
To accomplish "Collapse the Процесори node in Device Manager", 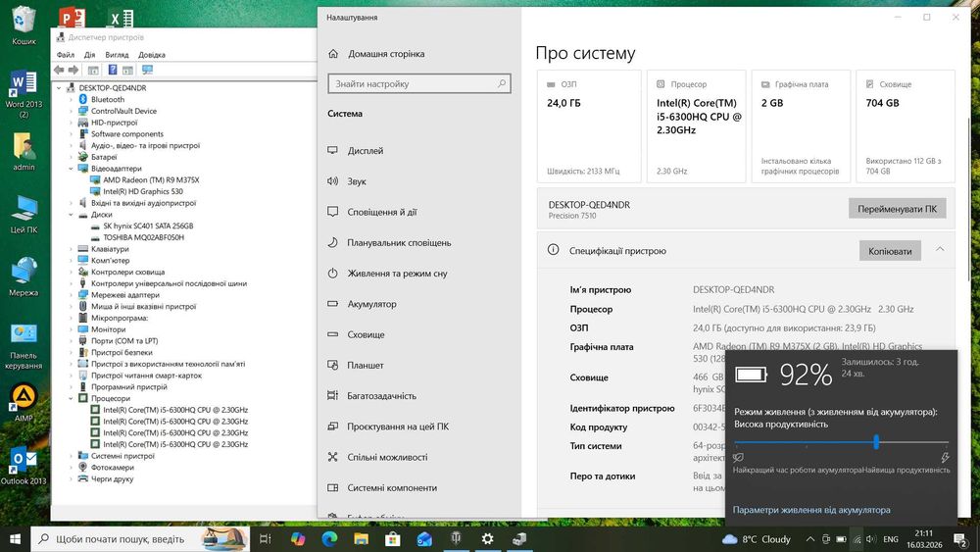I will click(x=71, y=398).
